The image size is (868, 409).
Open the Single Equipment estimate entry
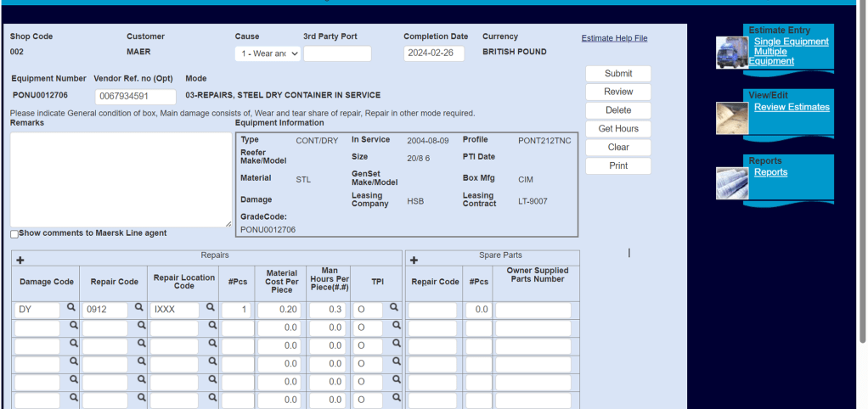pyautogui.click(x=791, y=42)
